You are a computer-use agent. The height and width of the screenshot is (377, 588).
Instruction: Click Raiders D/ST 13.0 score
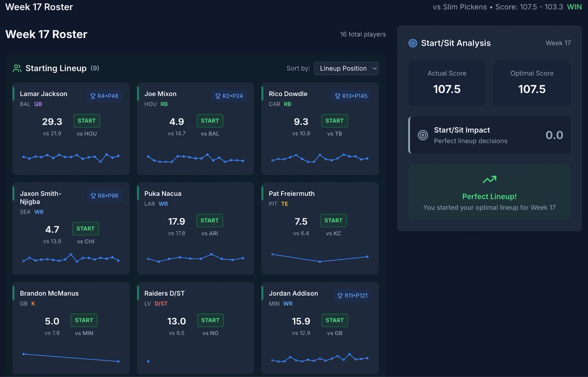176,322
